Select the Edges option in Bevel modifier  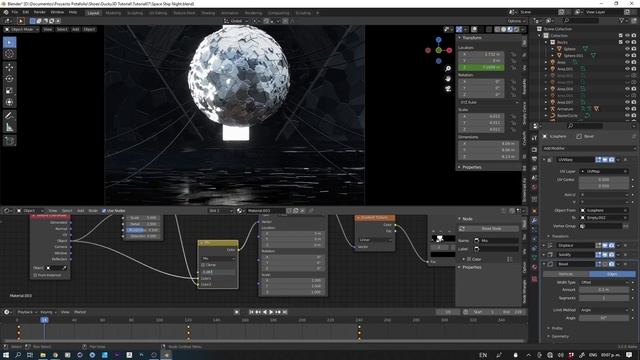(612, 274)
